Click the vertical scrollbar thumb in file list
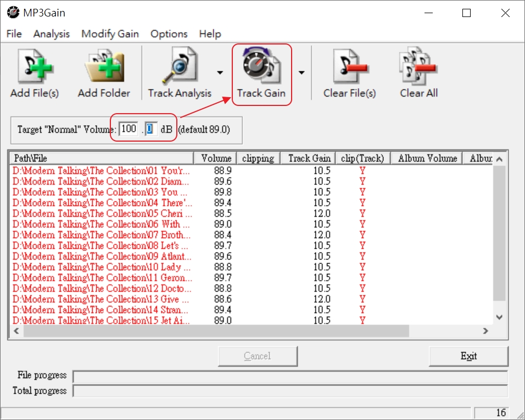The image size is (525, 420). [x=499, y=233]
